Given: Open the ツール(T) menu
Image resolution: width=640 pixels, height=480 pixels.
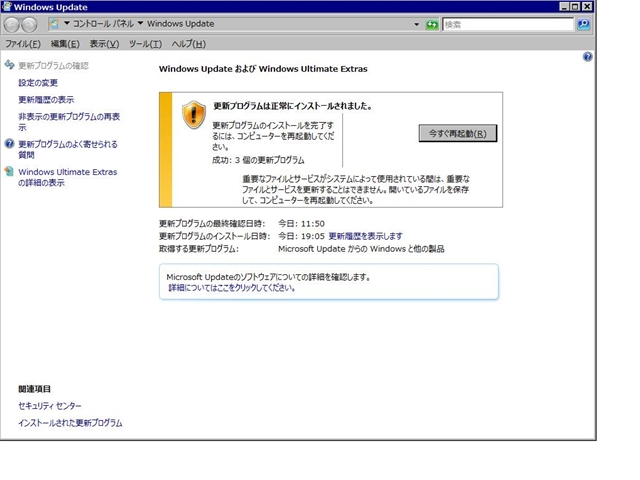Looking at the screenshot, I should [x=145, y=44].
